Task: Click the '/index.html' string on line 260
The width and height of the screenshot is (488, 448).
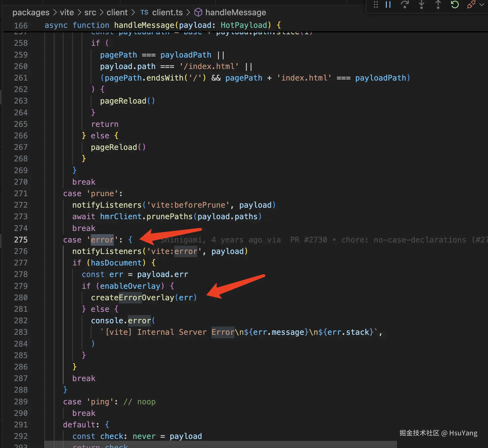Action: [209, 66]
